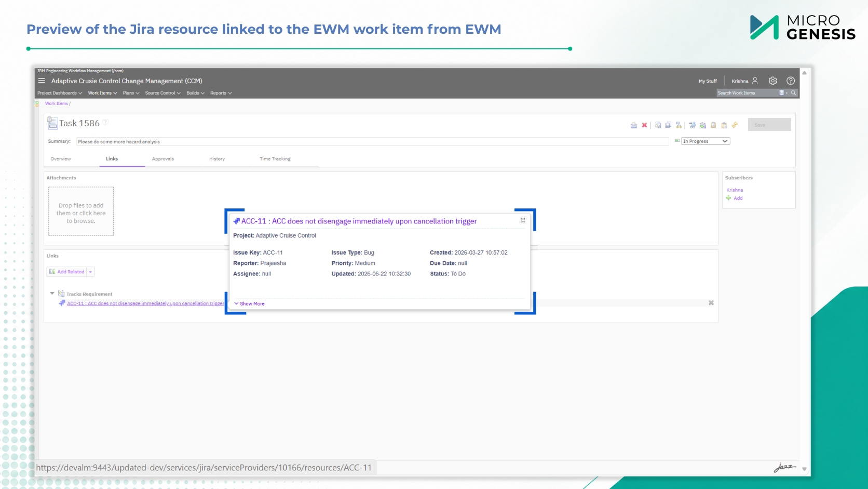This screenshot has height=489, width=868.
Task: Refresh the work item with yellow arrows
Action: pos(735,125)
